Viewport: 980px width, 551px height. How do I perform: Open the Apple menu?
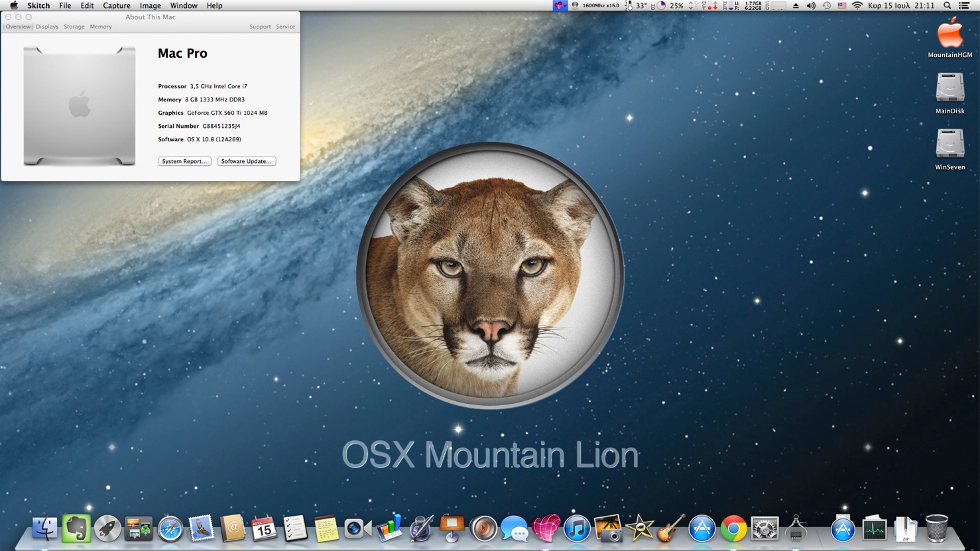[x=13, y=5]
